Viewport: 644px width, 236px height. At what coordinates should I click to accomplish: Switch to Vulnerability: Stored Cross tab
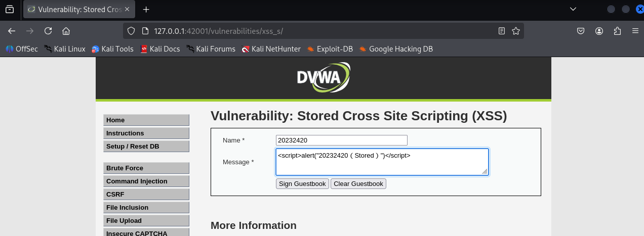[76, 9]
